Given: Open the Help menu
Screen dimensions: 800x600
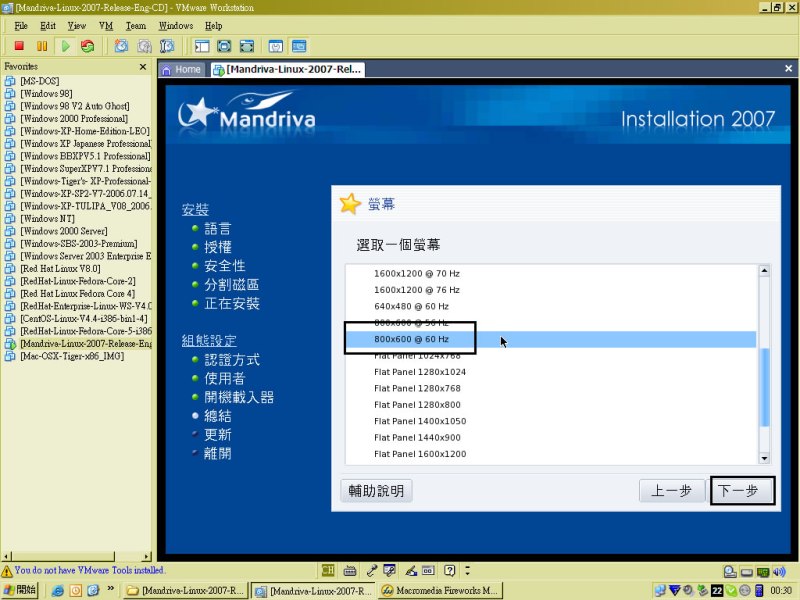Looking at the screenshot, I should [213, 26].
